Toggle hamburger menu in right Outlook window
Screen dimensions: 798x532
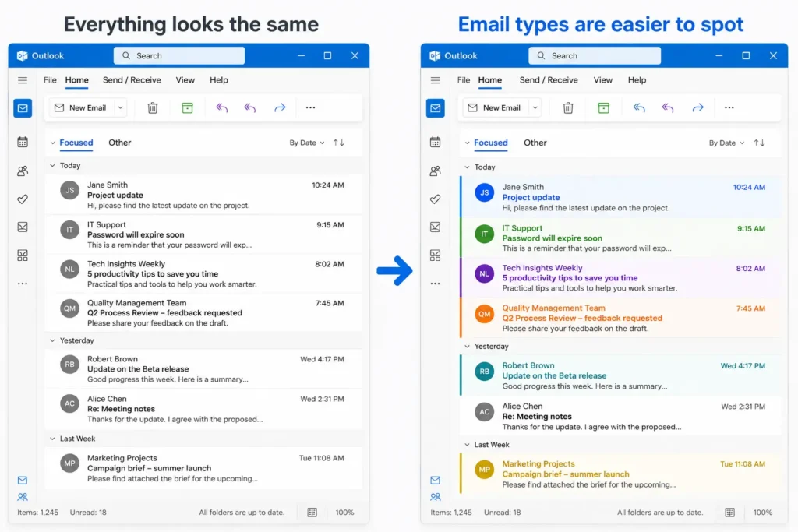[x=435, y=80]
